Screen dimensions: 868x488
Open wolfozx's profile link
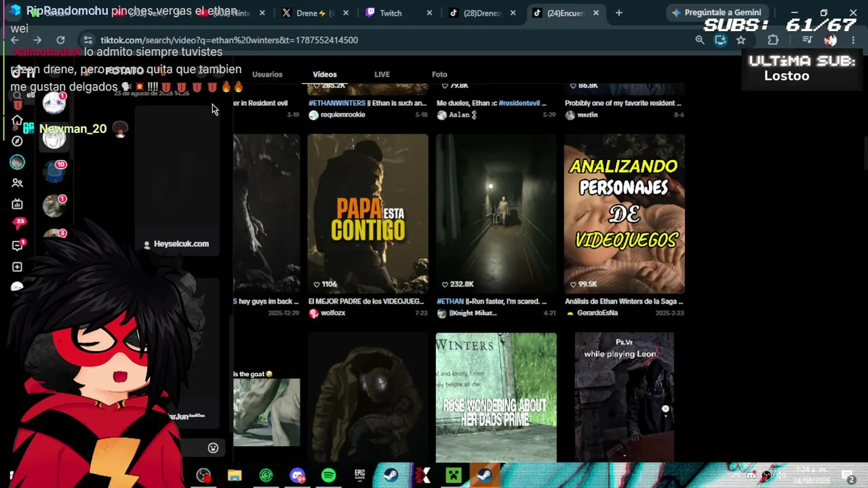pyautogui.click(x=333, y=313)
